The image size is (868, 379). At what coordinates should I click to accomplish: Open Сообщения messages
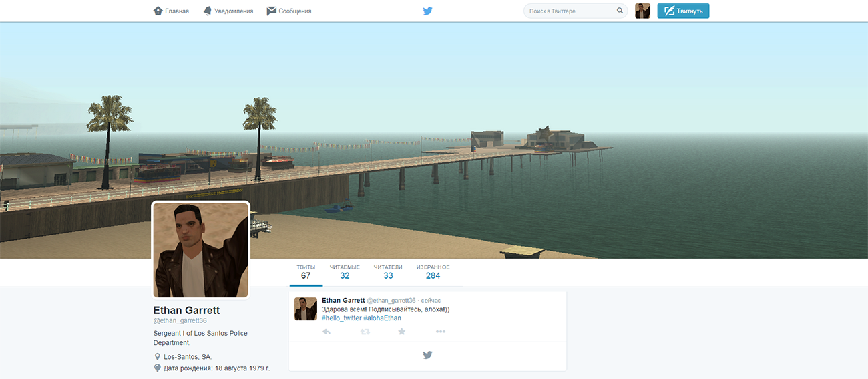[x=288, y=11]
